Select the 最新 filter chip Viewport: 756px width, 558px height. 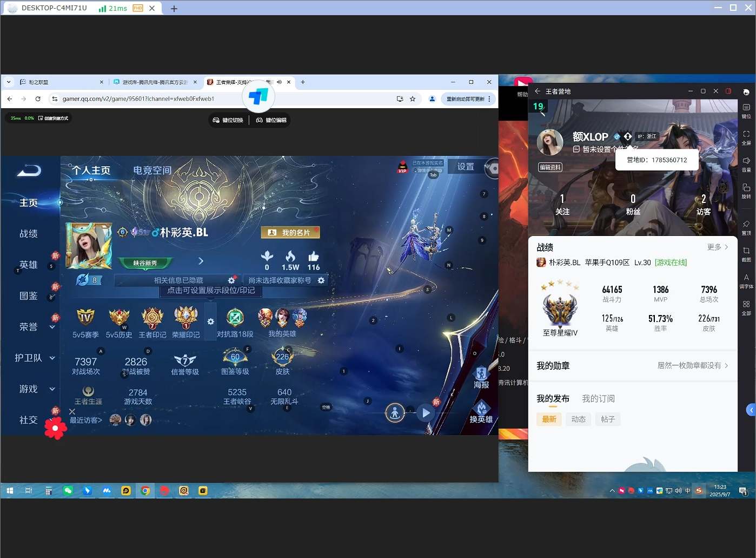click(549, 419)
